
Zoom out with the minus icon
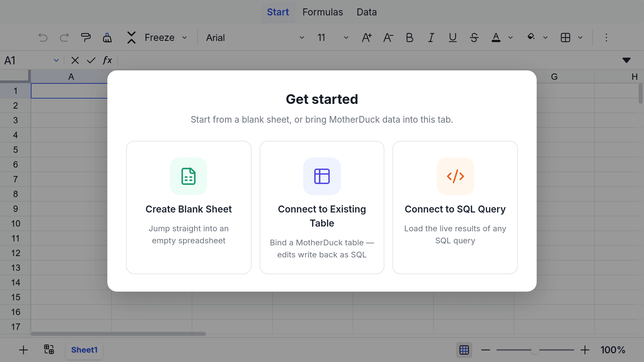click(x=486, y=350)
